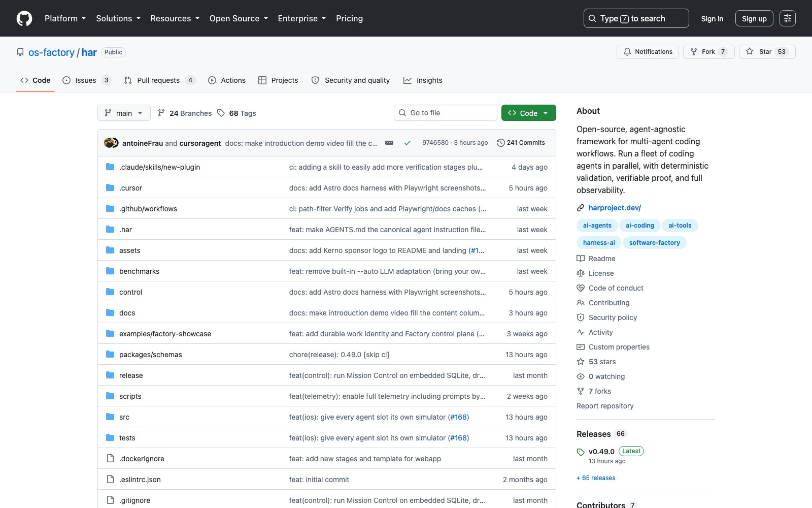Fork the repository
812x508 pixels.
[x=708, y=52]
